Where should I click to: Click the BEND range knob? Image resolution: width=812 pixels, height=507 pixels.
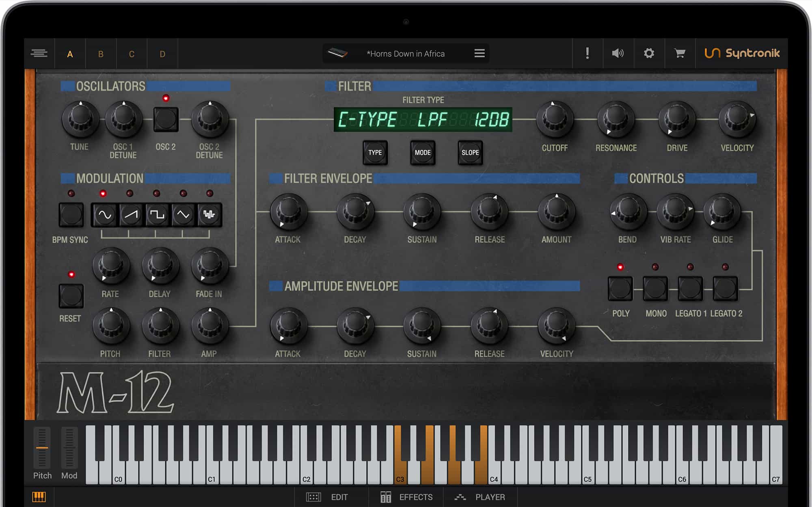pyautogui.click(x=628, y=211)
